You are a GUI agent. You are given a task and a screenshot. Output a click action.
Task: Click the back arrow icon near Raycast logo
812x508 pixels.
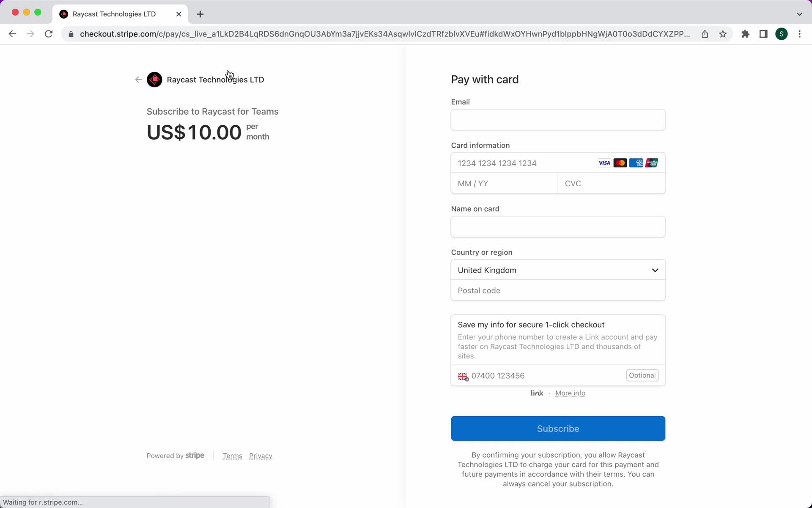tap(139, 79)
